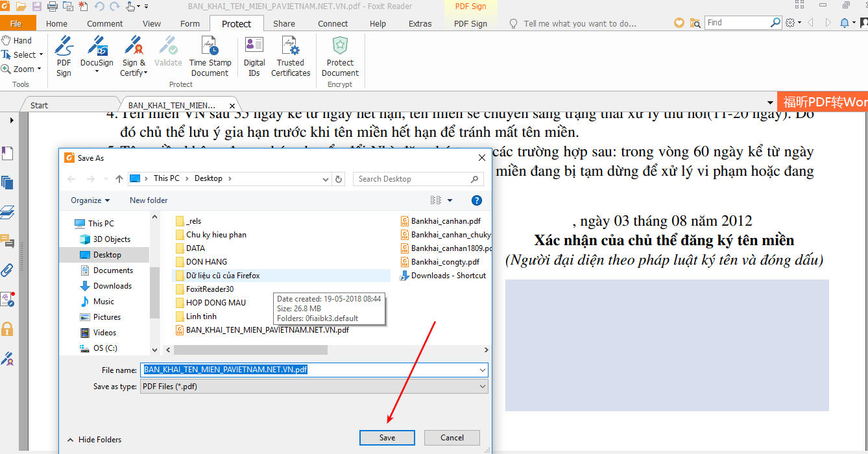Open the bookmarks panel in left sidebar
Image resolution: width=868 pixels, height=454 pixels.
pos(7,154)
